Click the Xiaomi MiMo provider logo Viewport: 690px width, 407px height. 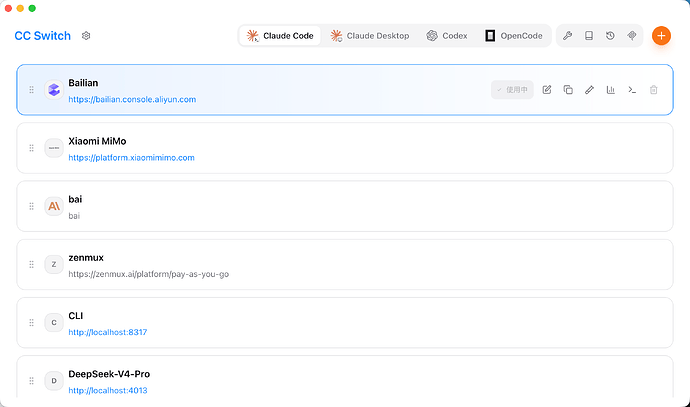(54, 148)
